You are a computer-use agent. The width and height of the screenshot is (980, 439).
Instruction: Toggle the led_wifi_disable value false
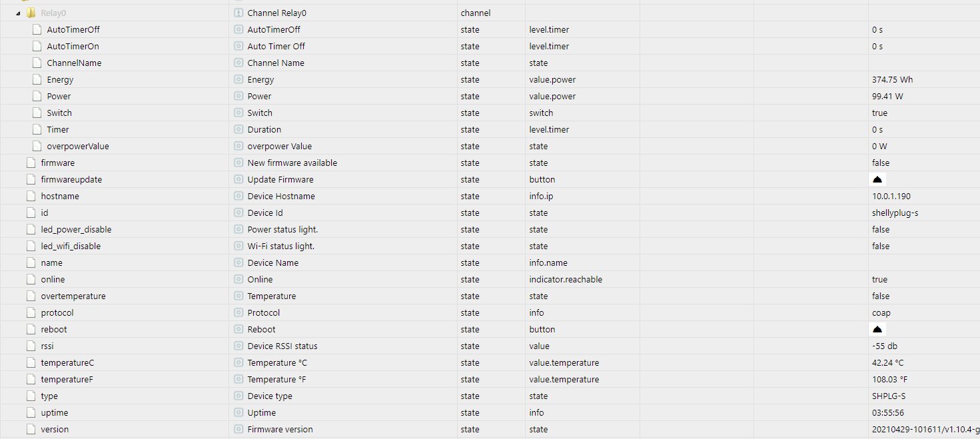tap(881, 246)
